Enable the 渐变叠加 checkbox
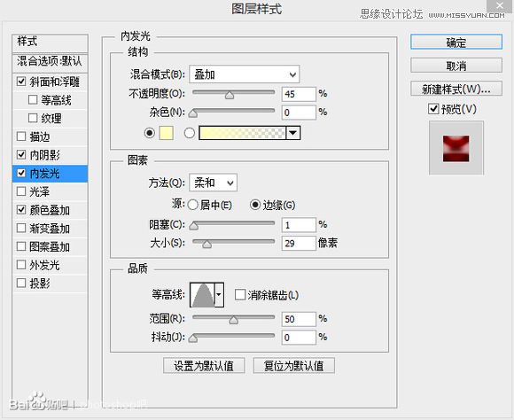Screen dimensions: 514x420 pyautogui.click(x=21, y=228)
